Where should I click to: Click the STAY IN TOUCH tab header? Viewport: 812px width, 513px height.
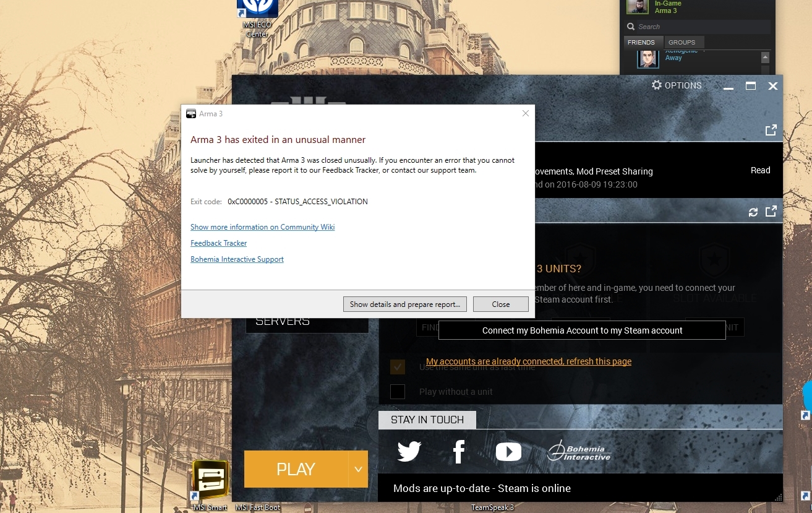(427, 420)
